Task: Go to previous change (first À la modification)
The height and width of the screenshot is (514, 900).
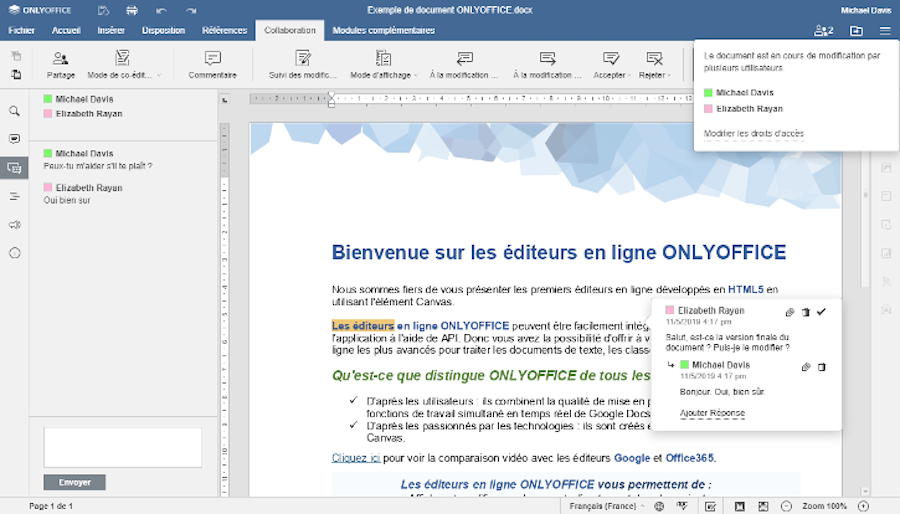Action: coord(464,64)
